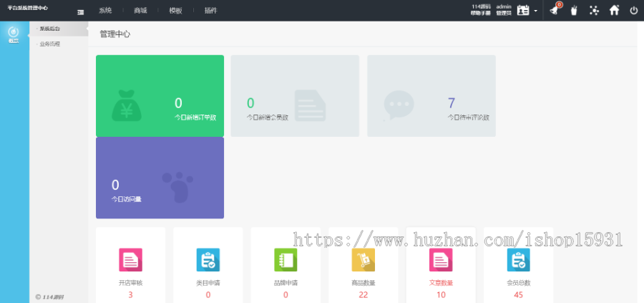
Task: Click the molecule nodes icon in the header
Action: (x=594, y=10)
